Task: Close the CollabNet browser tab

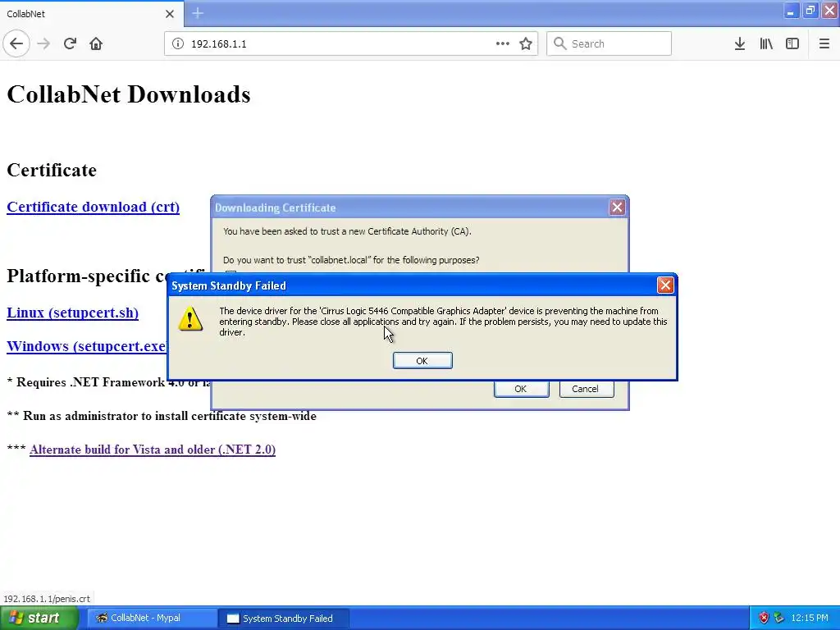Action: 169,14
